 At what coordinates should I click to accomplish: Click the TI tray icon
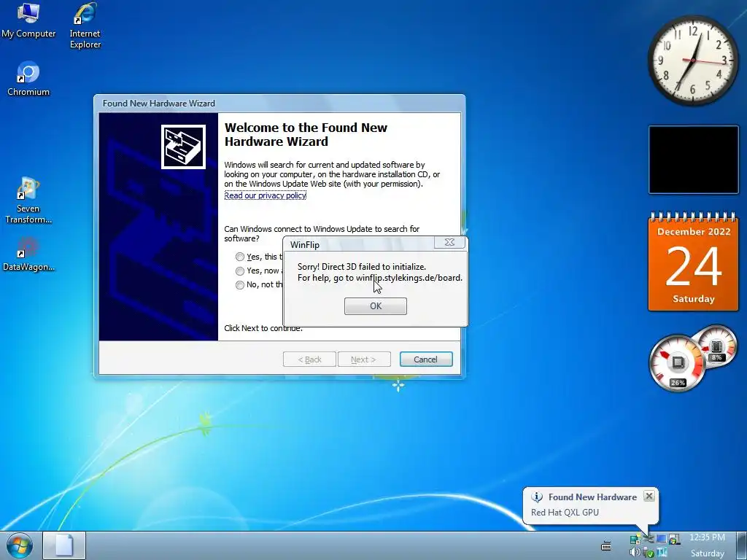coord(662,553)
